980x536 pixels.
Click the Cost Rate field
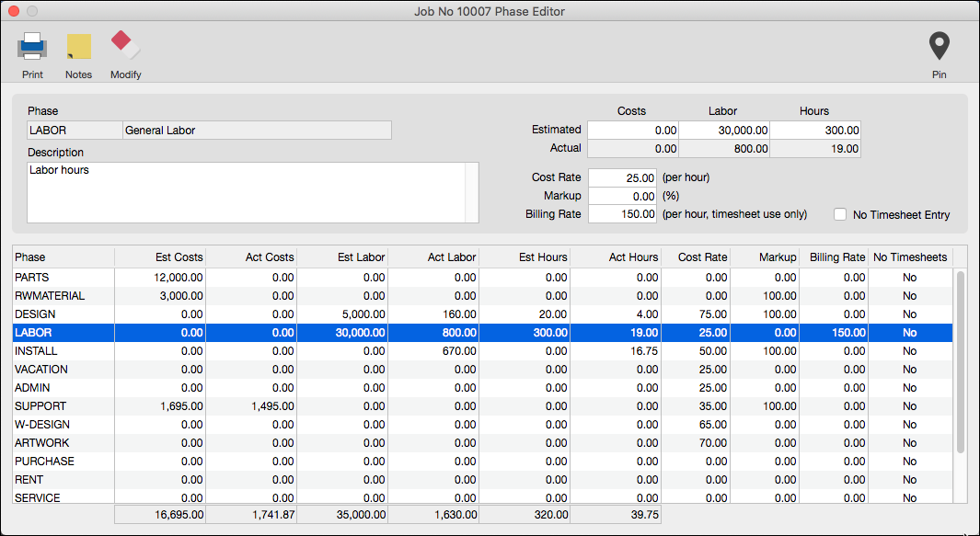pyautogui.click(x=623, y=177)
